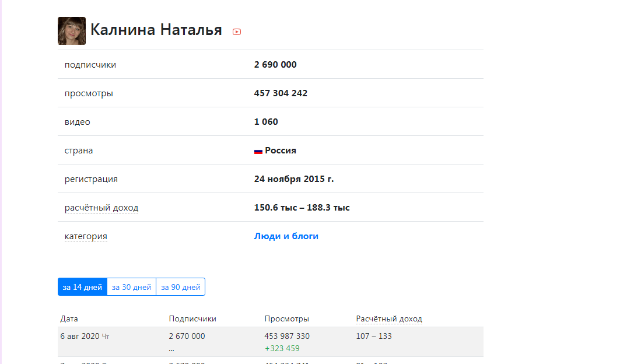Screen dimensions: 627x364
Task: Click Калнина Наталья's avatar photo
Action: click(x=72, y=31)
